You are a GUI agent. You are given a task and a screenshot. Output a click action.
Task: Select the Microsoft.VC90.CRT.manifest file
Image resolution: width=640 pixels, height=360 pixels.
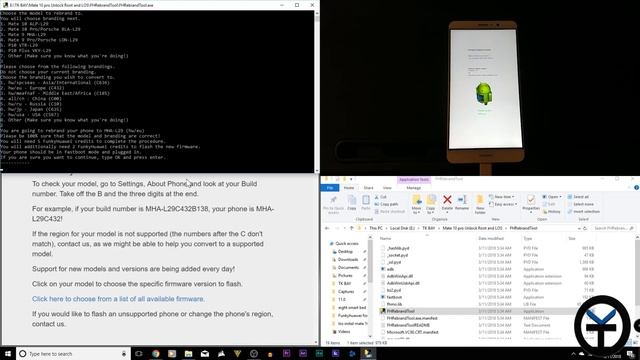(x=412, y=332)
